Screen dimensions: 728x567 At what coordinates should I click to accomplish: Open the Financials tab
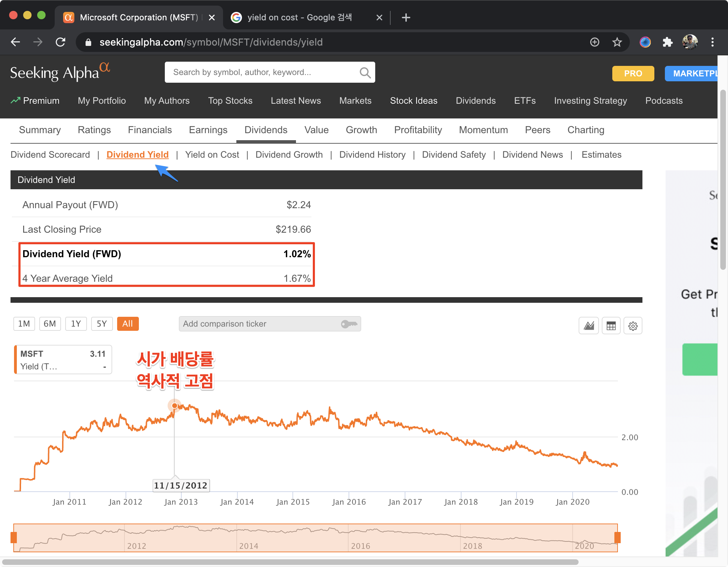point(150,130)
